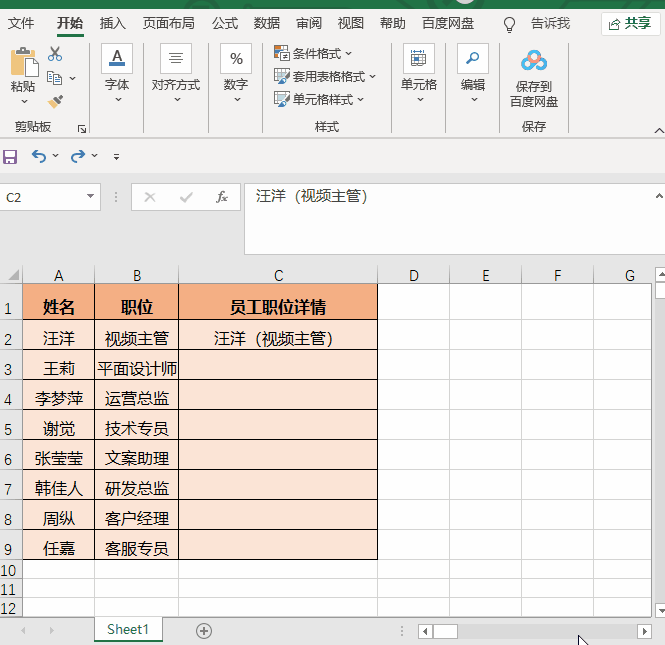Viewport: 665px width, 645px height.
Task: Click the Undo arrow icon
Action: 39,156
